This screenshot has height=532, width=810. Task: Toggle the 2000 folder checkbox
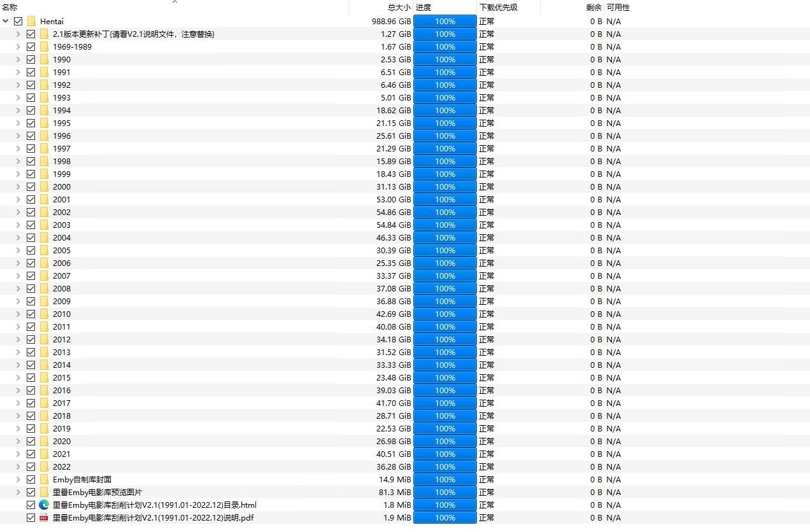[x=31, y=186]
